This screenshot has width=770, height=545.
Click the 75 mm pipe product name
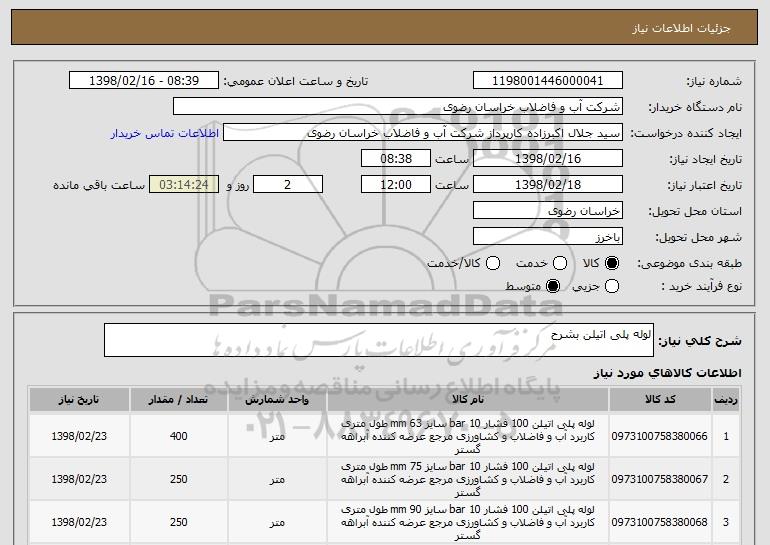tap(468, 479)
